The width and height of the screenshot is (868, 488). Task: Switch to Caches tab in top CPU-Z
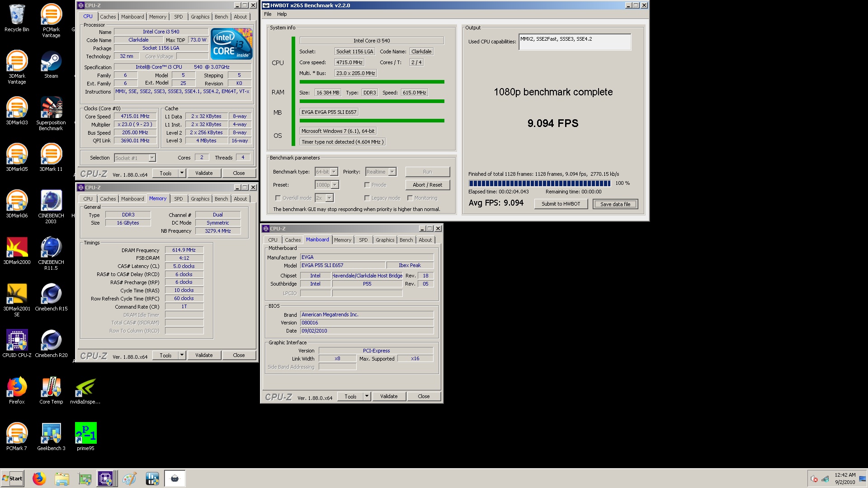pos(108,17)
